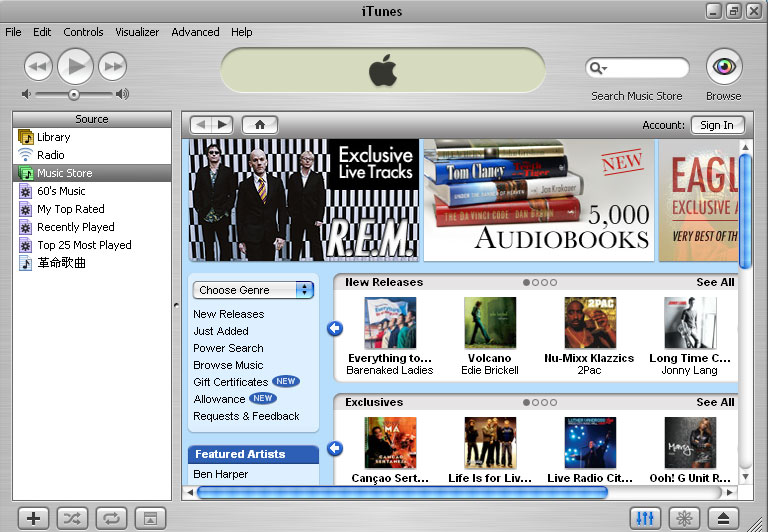Go to Music Store home page

(260, 125)
